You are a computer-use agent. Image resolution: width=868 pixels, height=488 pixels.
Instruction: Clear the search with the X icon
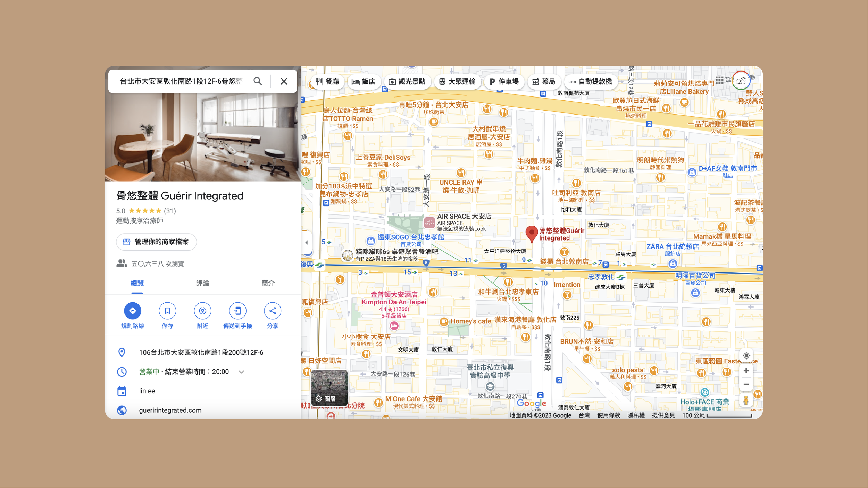(x=284, y=81)
